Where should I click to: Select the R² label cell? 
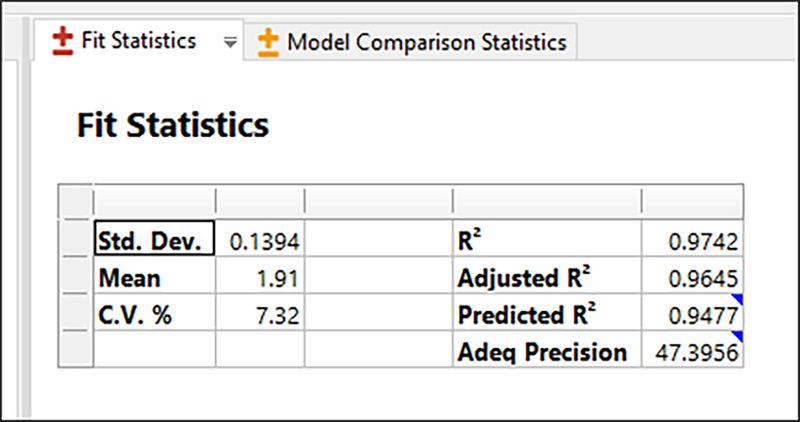(x=546, y=241)
